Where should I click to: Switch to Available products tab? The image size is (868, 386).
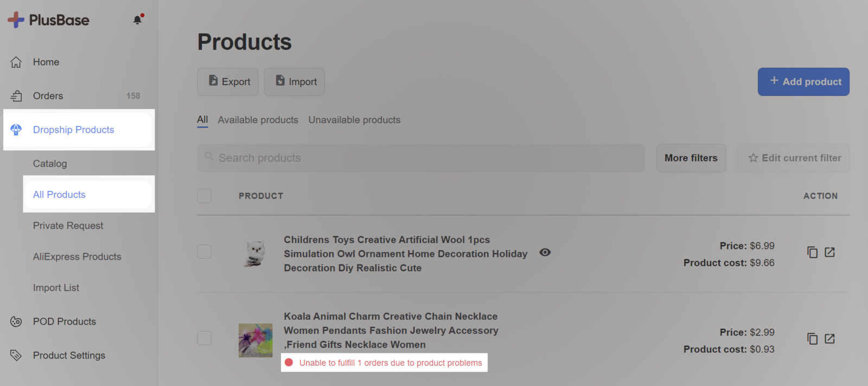pos(258,120)
